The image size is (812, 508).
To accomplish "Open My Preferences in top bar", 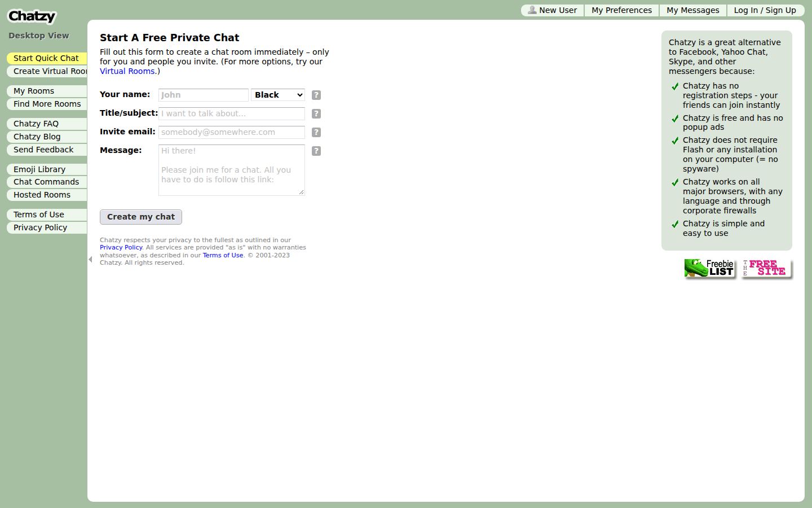I will click(x=621, y=10).
